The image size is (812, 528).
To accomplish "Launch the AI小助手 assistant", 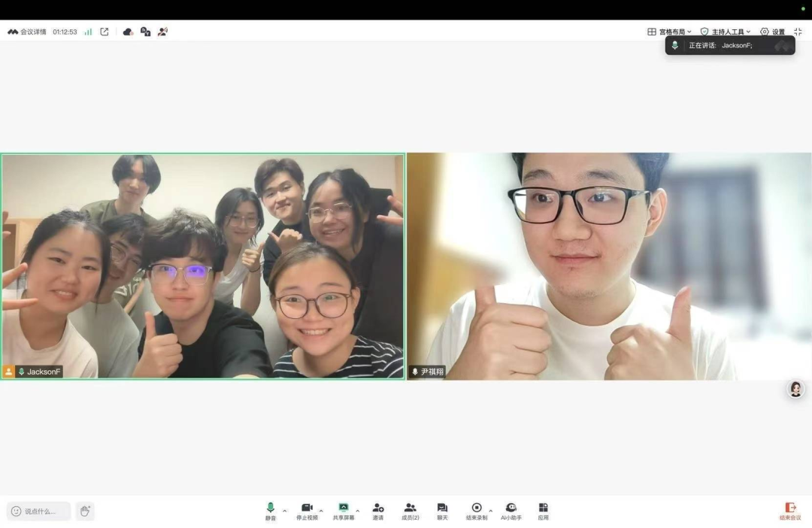I will (x=511, y=511).
